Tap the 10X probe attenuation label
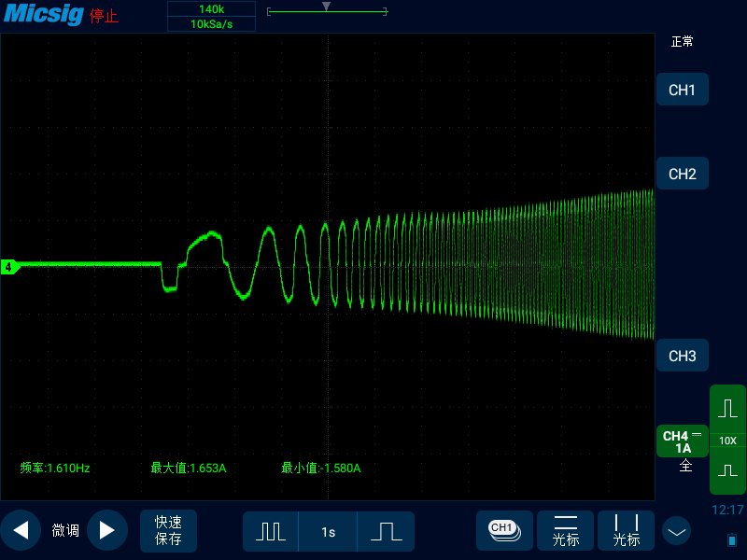The image size is (747, 560). pos(728,441)
